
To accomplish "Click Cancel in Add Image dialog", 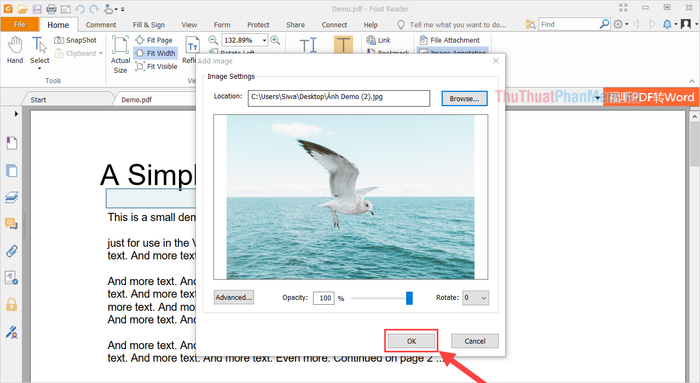I will click(475, 341).
